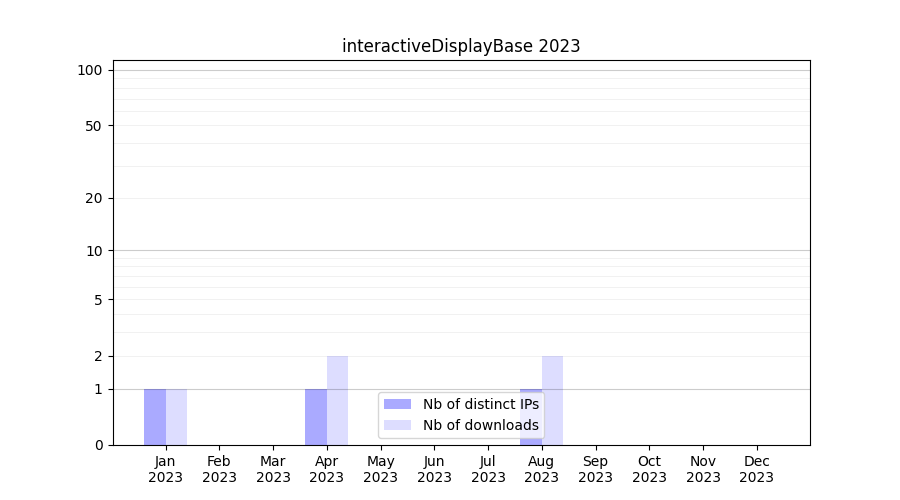Click the y-axis tick label 50

coord(94,126)
